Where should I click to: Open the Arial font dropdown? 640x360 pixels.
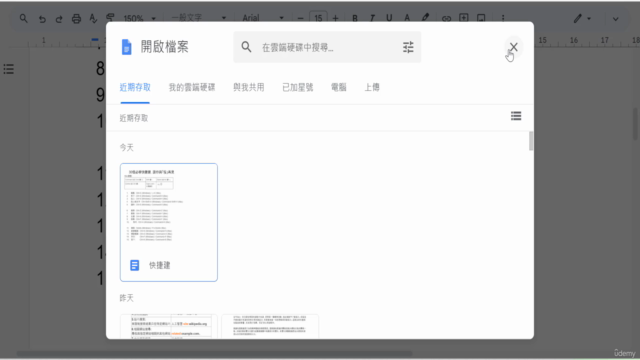[262, 18]
